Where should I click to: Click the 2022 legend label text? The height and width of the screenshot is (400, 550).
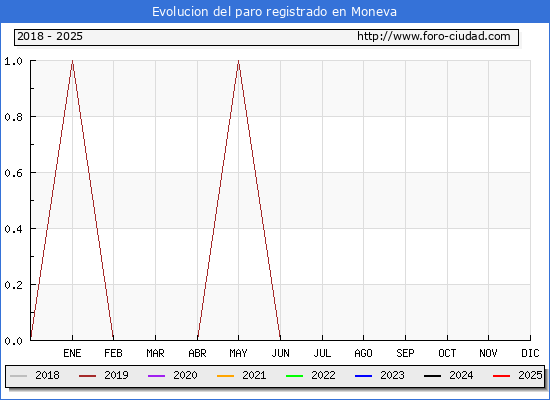click(x=323, y=375)
